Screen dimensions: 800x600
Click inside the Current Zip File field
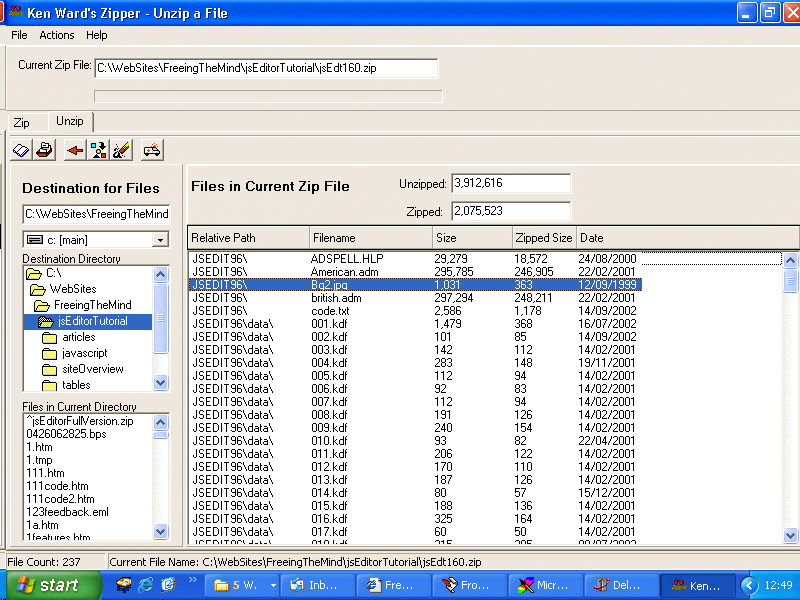[x=265, y=69]
